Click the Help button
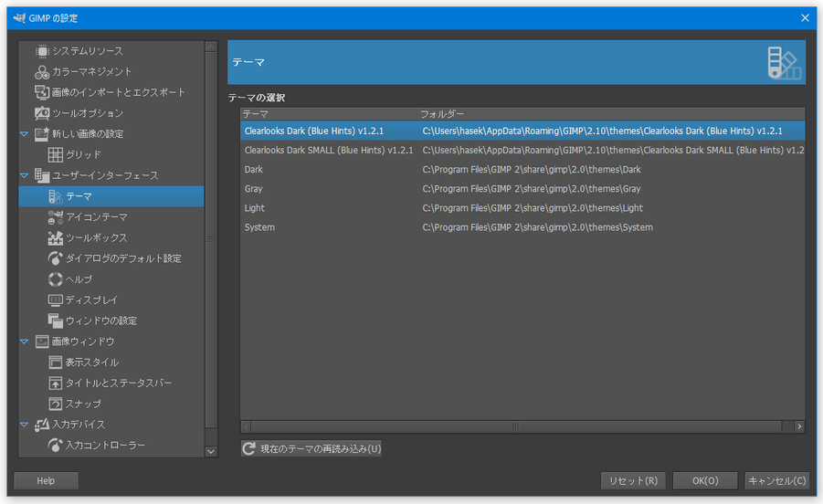This screenshot has width=823, height=504. (x=46, y=480)
